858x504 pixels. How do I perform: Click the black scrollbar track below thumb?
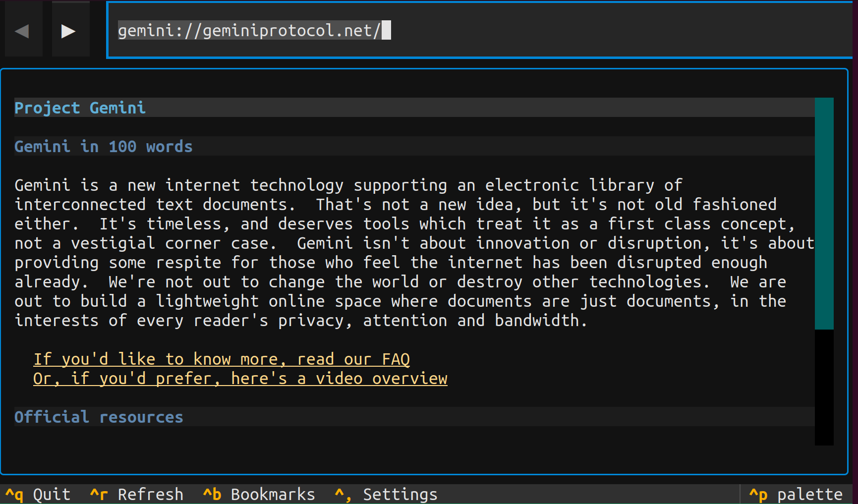coord(824,387)
